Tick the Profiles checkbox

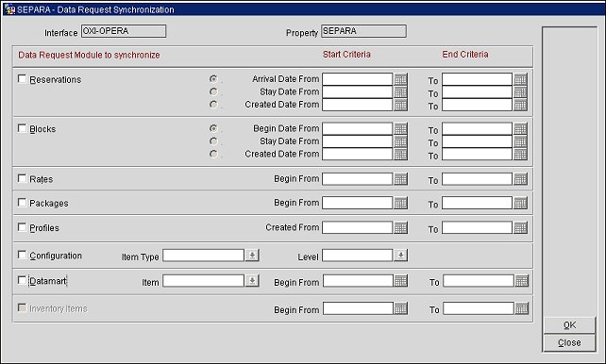22,227
